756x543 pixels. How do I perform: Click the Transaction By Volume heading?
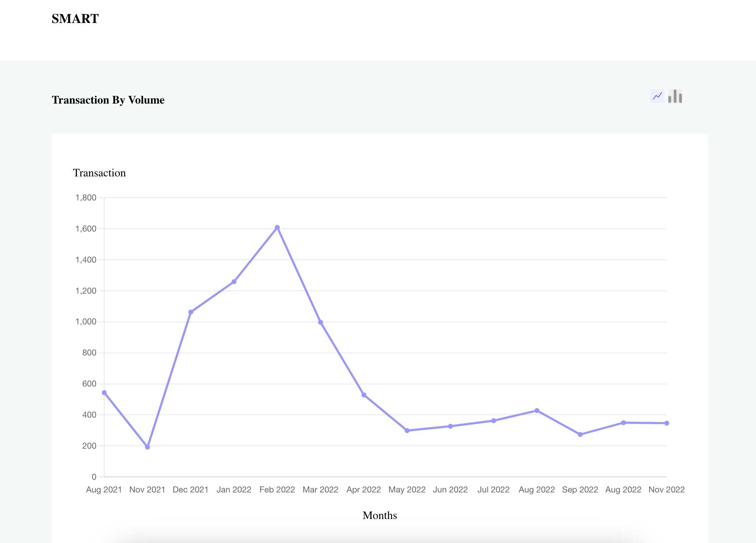pyautogui.click(x=108, y=100)
